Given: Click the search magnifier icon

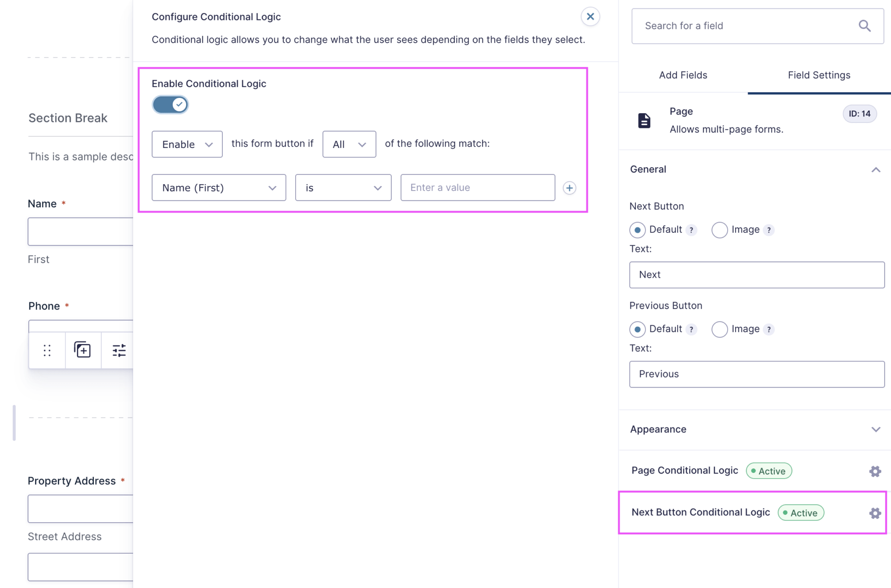Looking at the screenshot, I should pos(864,26).
